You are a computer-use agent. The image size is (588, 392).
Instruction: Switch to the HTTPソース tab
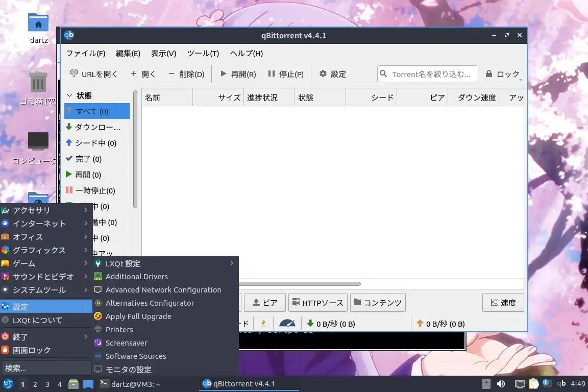pos(317,302)
